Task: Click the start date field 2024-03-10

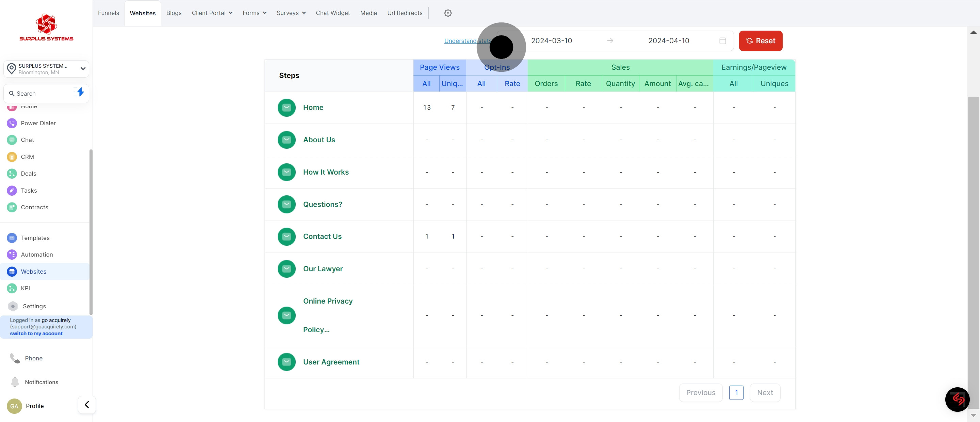Action: tap(551, 41)
